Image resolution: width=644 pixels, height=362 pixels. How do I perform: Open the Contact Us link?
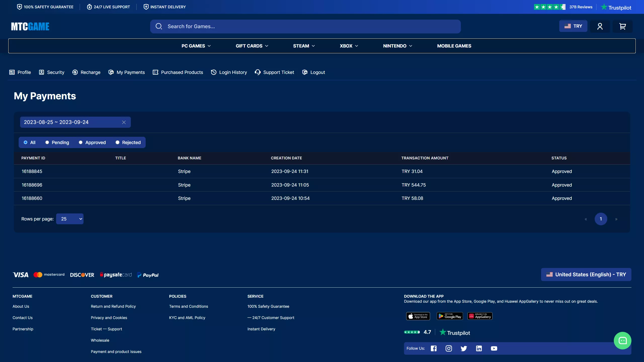tap(23, 318)
